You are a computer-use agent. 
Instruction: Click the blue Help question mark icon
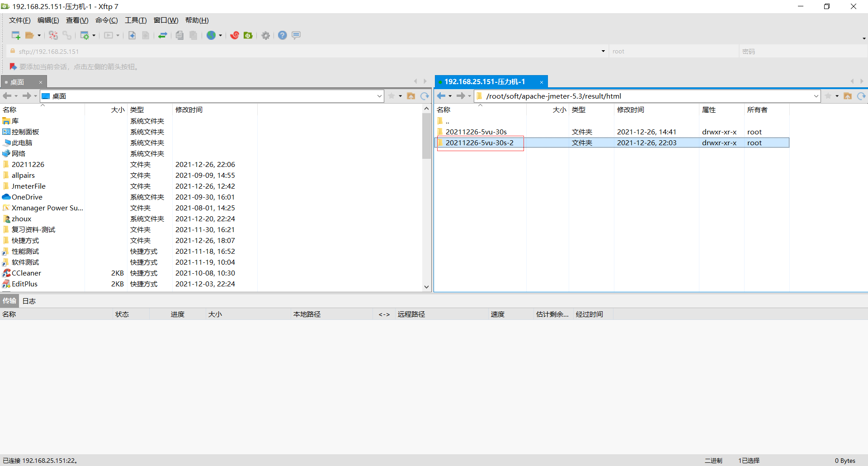[283, 35]
